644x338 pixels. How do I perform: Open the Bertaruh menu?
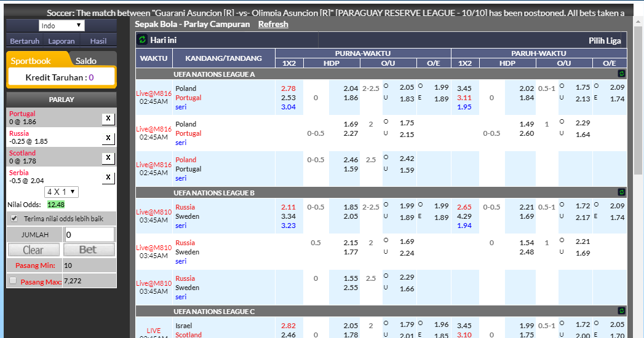(x=25, y=41)
